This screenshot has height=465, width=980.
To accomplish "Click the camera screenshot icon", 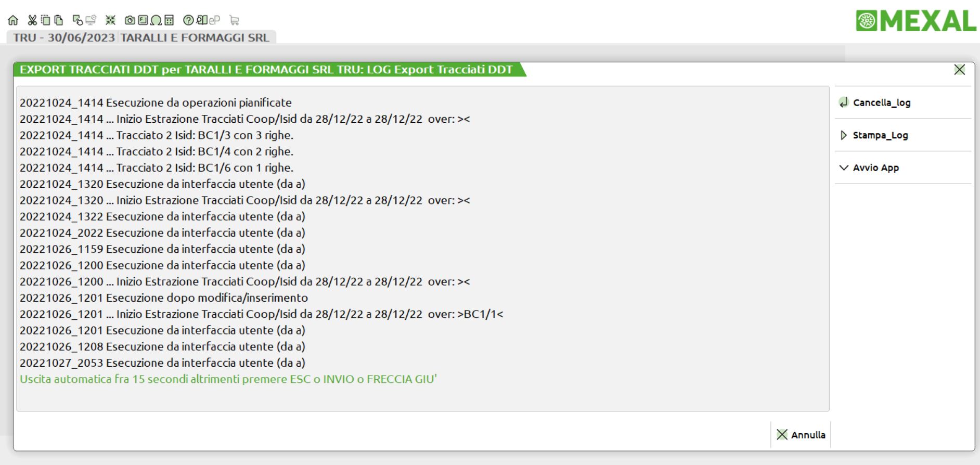I will pos(130,20).
